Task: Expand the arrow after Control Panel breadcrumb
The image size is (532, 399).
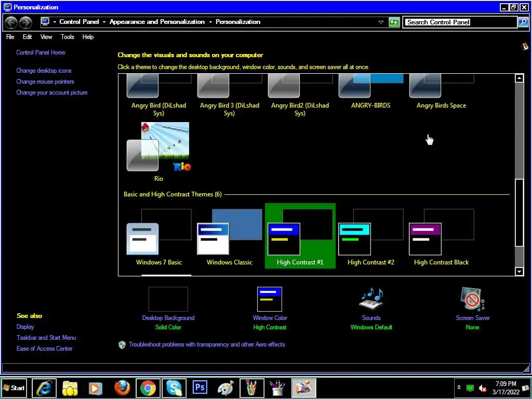Action: pos(104,22)
